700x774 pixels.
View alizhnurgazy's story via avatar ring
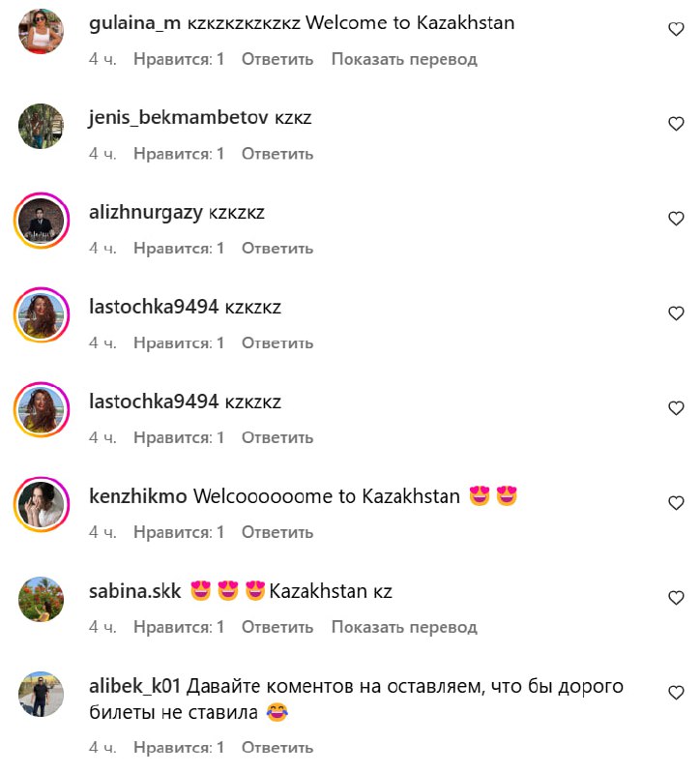click(x=41, y=221)
